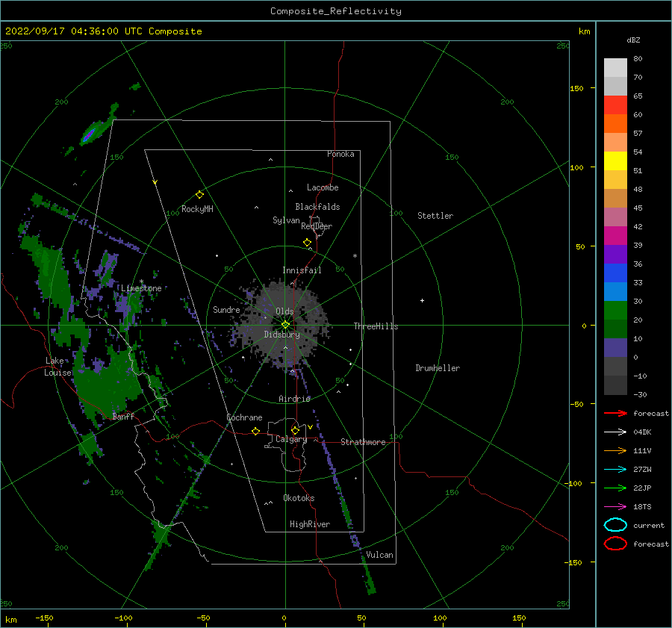Click the red 65-60 dBZ swatch

click(615, 105)
